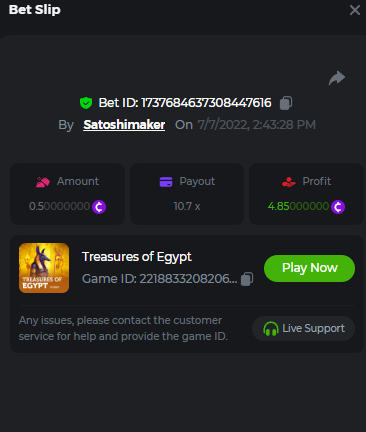Click the Profit currency coin icon
Screen dimensions: 366x432
tap(338, 207)
